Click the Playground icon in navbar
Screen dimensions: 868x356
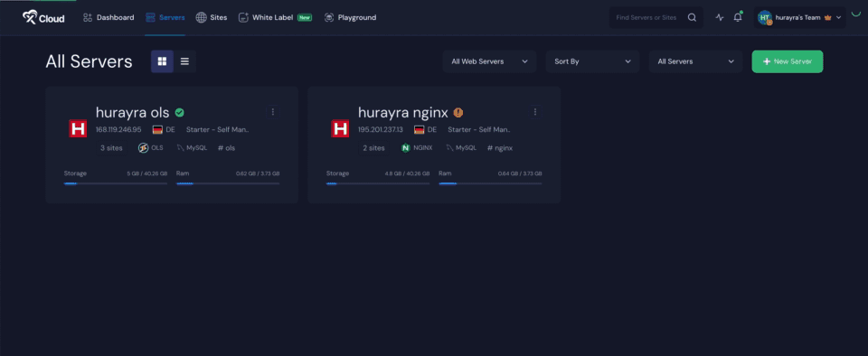[329, 18]
